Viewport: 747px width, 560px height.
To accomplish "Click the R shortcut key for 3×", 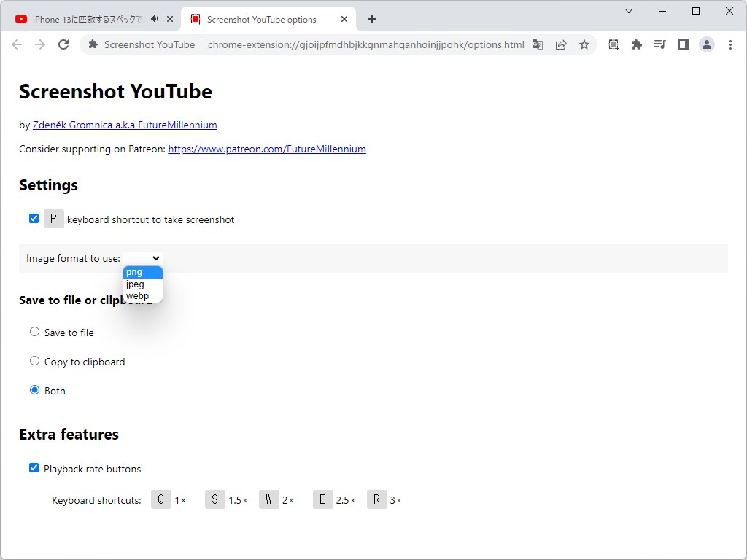I will [377, 499].
